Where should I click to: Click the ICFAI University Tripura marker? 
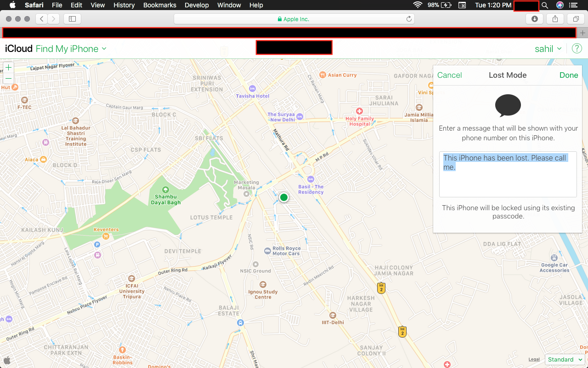coord(131,279)
